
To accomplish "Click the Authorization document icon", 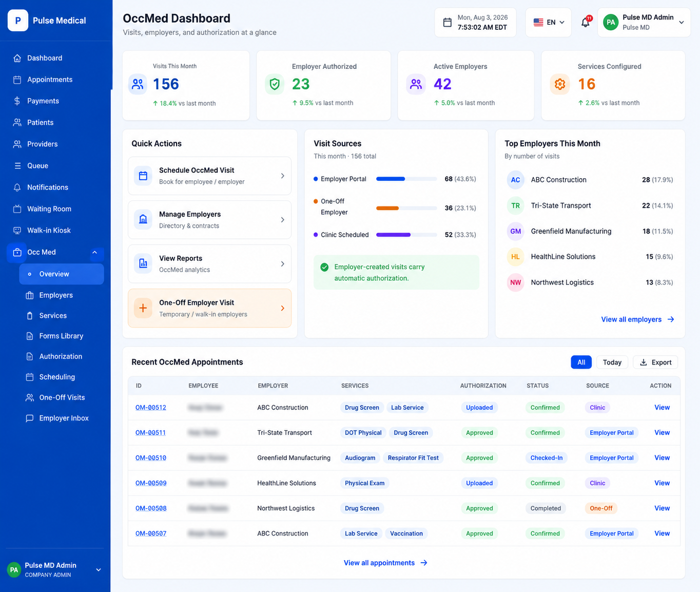I will [x=30, y=356].
